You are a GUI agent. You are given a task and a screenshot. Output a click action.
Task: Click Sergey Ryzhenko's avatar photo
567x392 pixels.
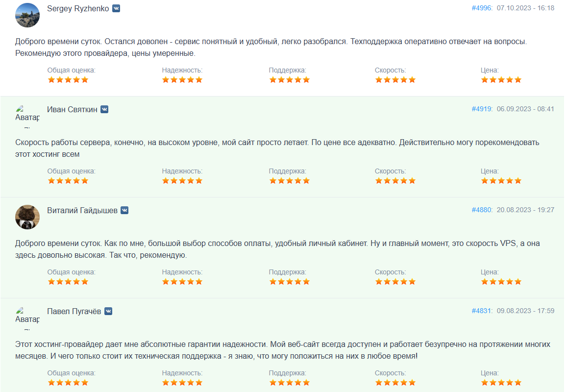27,15
